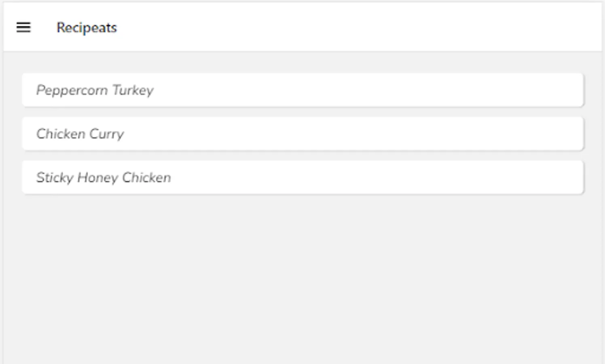Select the last recipe card in list

click(x=303, y=177)
